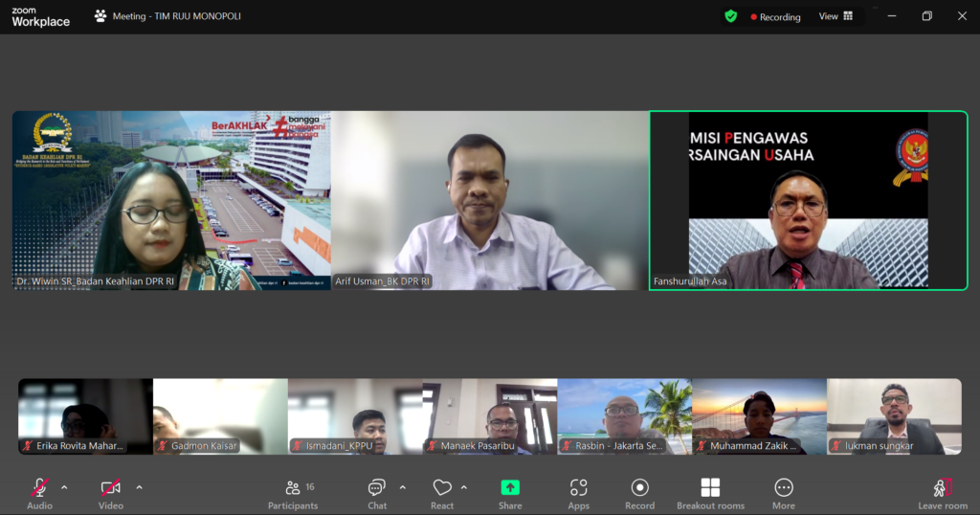Click the Recording status indicator
980x515 pixels.
click(x=776, y=16)
